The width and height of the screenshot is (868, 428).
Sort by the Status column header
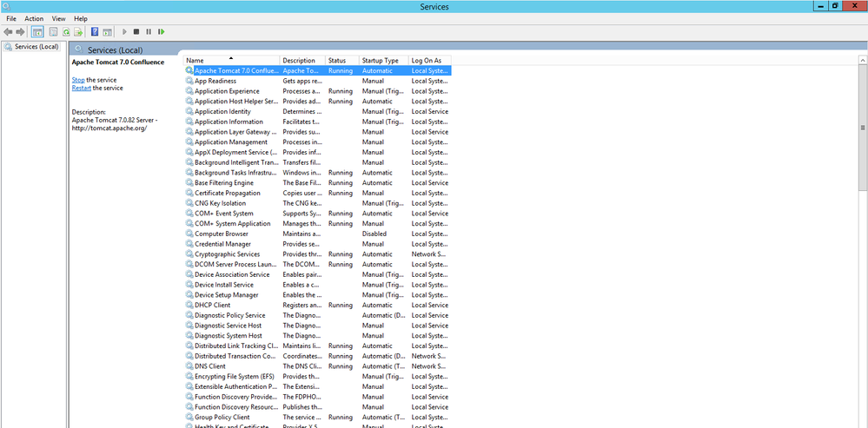pos(342,60)
